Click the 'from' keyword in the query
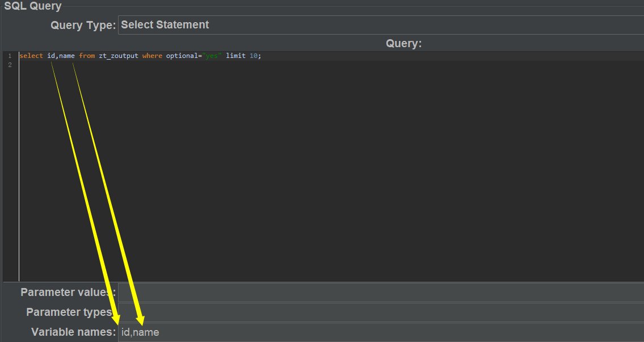Viewport: 644px width, 342px height. click(87, 56)
